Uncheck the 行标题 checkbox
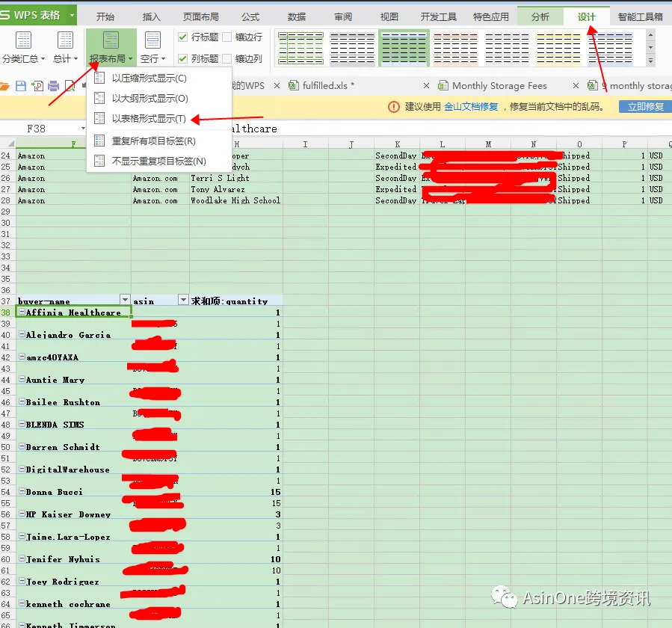This screenshot has height=628, width=672. tap(182, 37)
